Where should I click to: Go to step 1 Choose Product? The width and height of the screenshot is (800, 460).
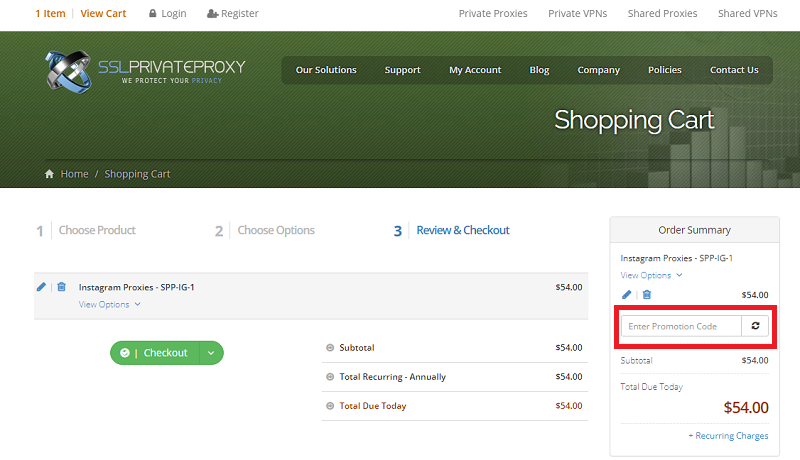tap(86, 231)
